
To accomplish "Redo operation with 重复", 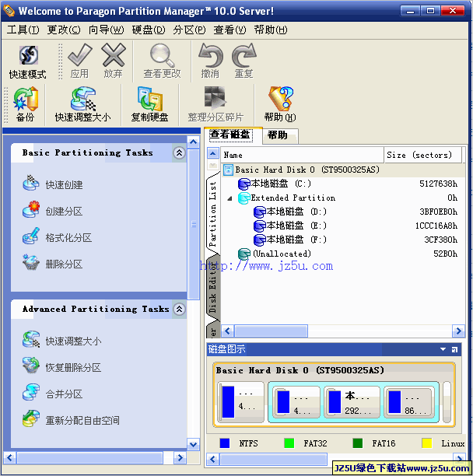I will 244,62.
